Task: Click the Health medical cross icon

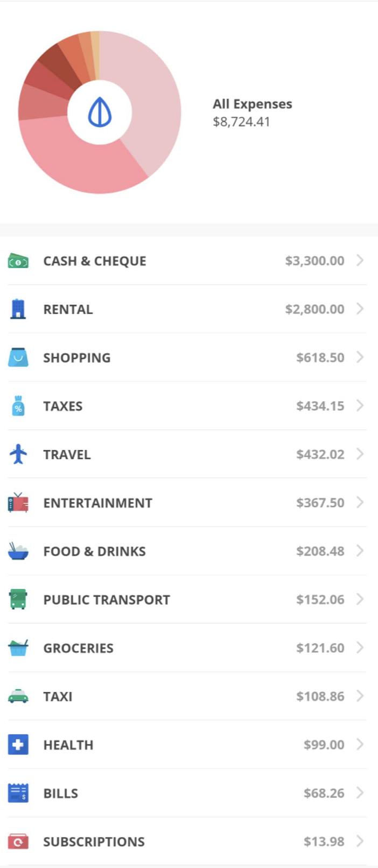Action: 18,745
